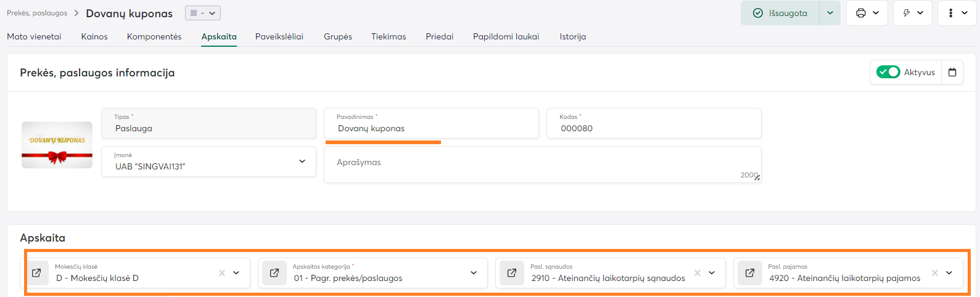Open linked Pasl. pajamos record icon
Viewport: 980px width, 297px height.
(750, 273)
